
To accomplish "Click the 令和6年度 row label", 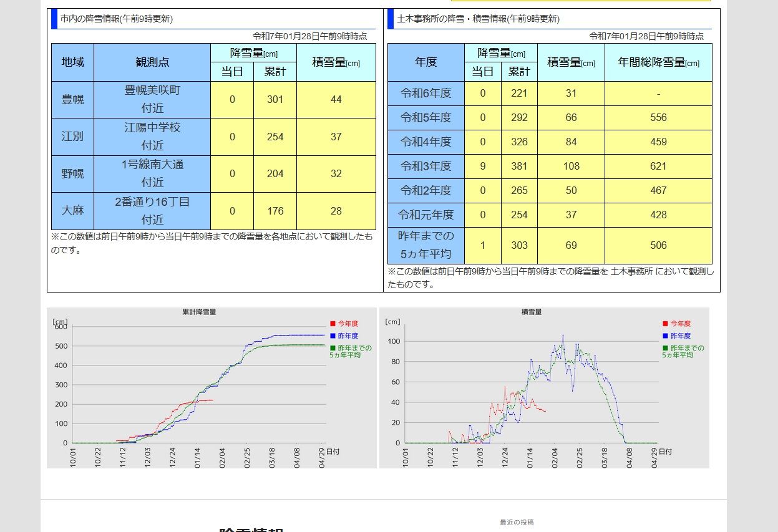I will coord(426,94).
